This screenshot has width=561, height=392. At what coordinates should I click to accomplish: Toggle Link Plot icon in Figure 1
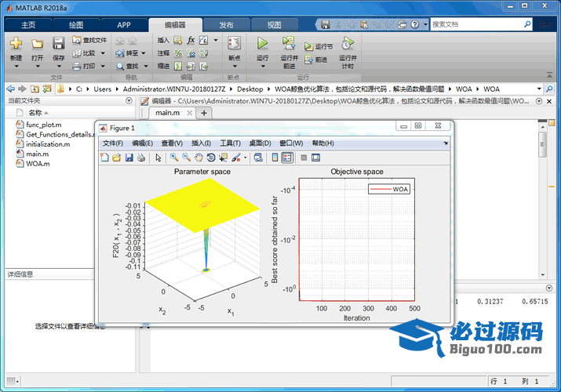point(258,158)
